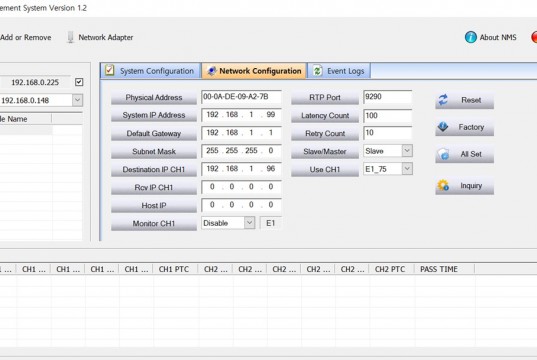This screenshot has width=537, height=360.
Task: Click the Destination IP CH1 label button
Action: click(x=154, y=170)
